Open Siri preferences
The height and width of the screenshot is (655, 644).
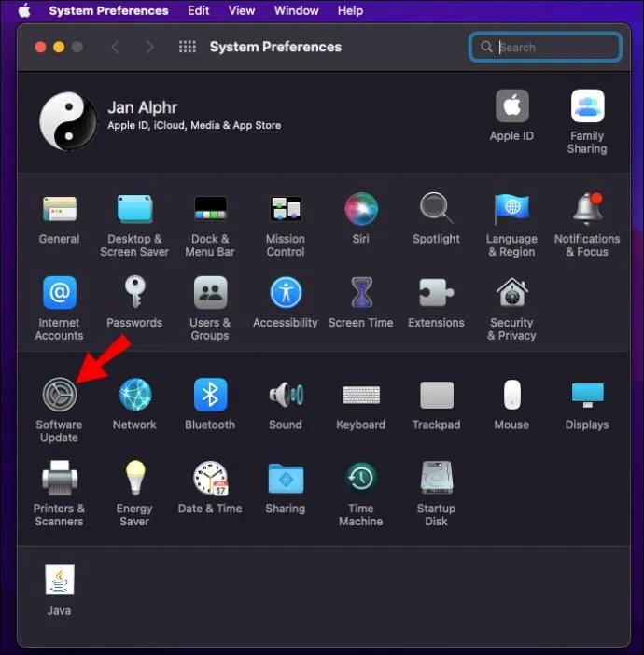click(361, 209)
